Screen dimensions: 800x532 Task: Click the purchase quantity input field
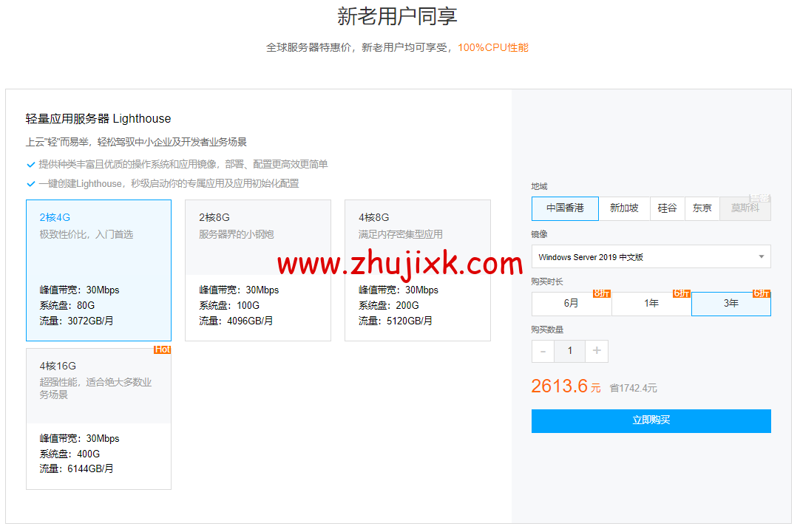pos(569,351)
